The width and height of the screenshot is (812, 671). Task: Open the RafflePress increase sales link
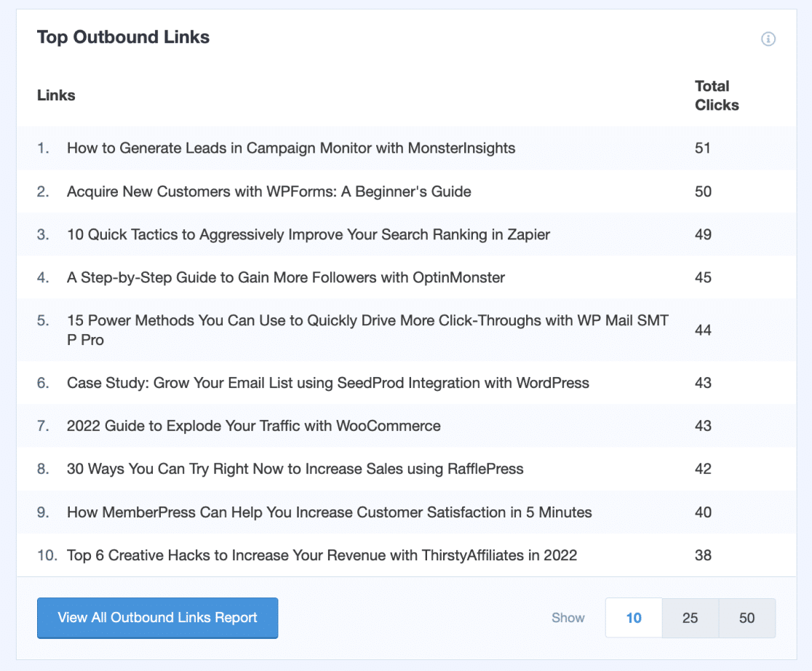click(x=295, y=469)
